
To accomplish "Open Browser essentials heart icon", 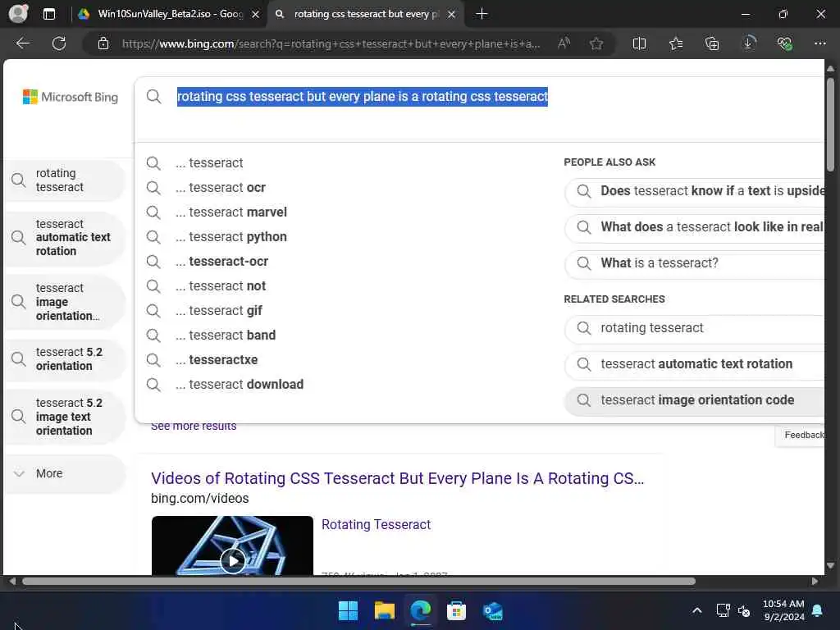I will point(784,43).
